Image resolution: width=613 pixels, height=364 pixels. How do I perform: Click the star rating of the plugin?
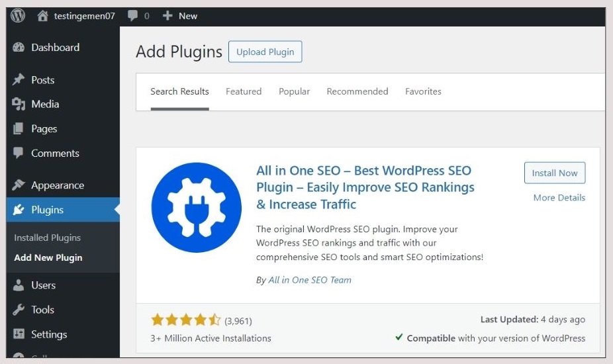point(186,320)
